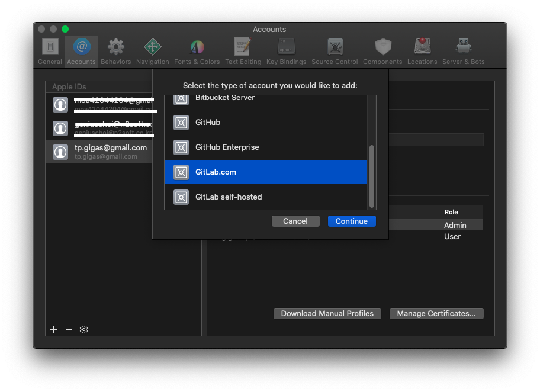540x392 pixels.
Task: Switch to the Key Bindings tab label
Action: click(286, 62)
